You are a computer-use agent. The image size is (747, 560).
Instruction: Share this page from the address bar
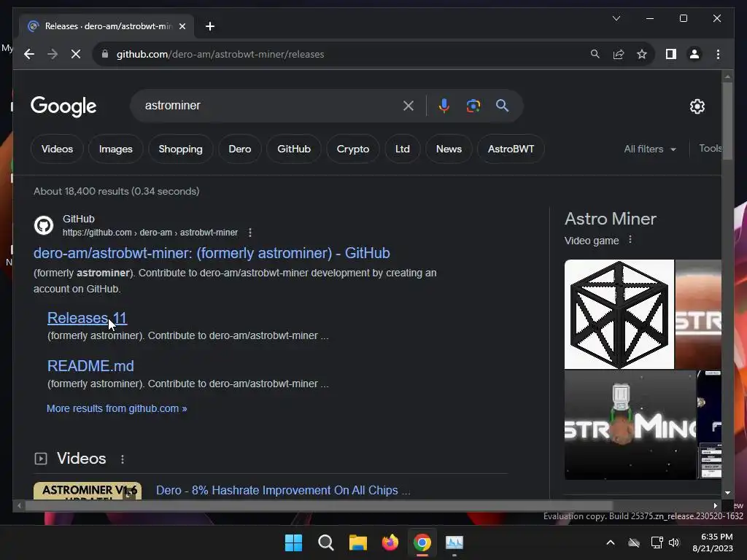(x=619, y=54)
